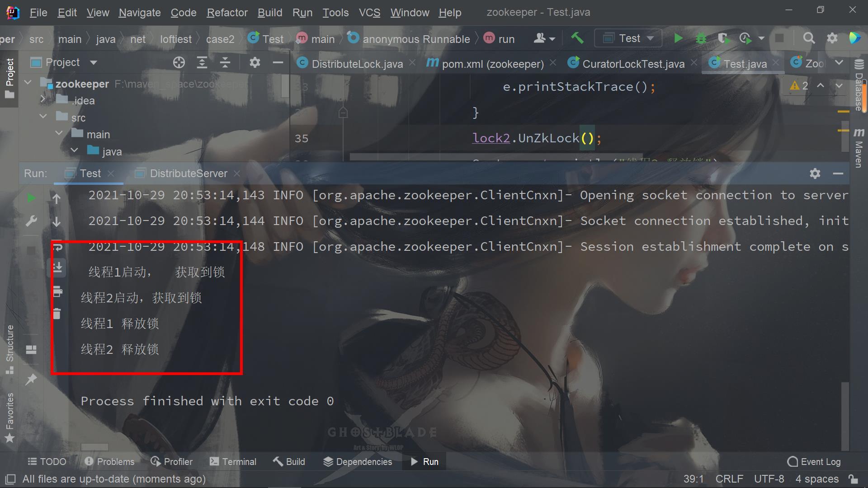Collapse all in Project panel
Screen dimensions: 868x488
[225, 62]
